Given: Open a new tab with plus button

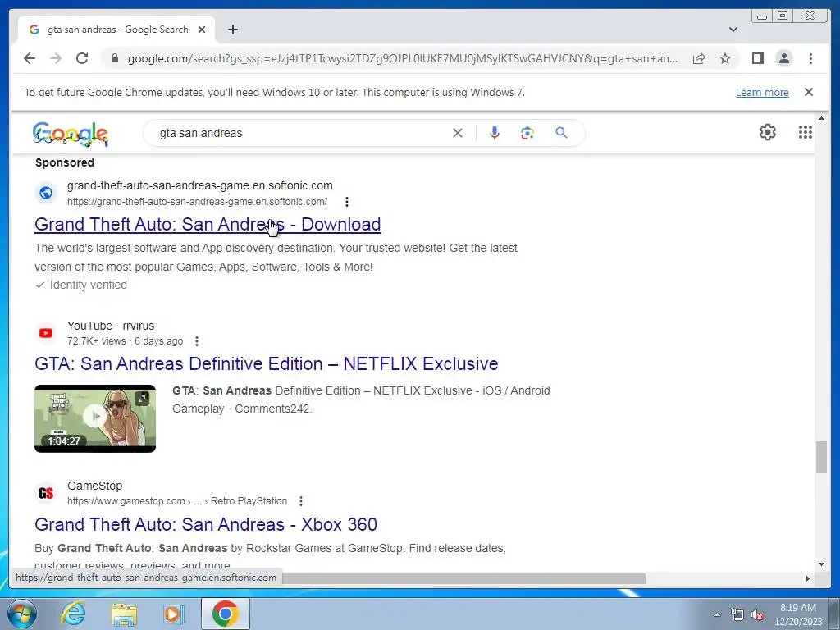Looking at the screenshot, I should click(x=232, y=30).
